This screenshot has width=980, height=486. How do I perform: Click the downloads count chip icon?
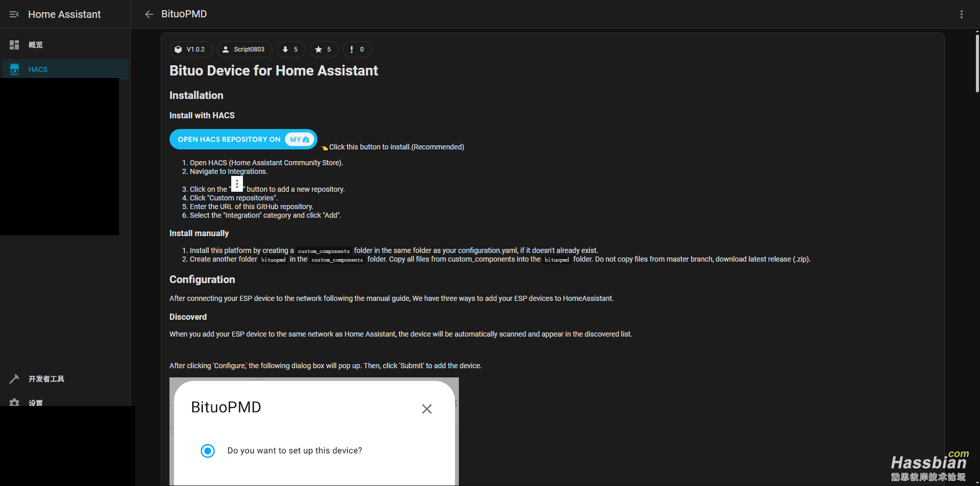pos(286,49)
